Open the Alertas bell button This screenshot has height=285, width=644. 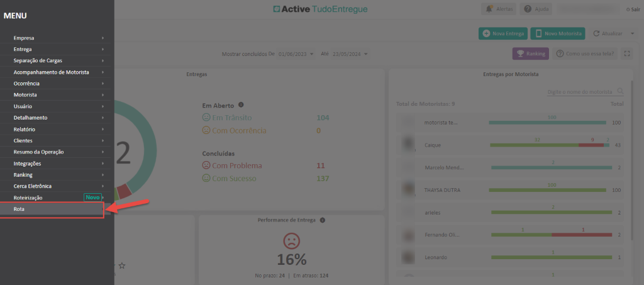tap(499, 9)
